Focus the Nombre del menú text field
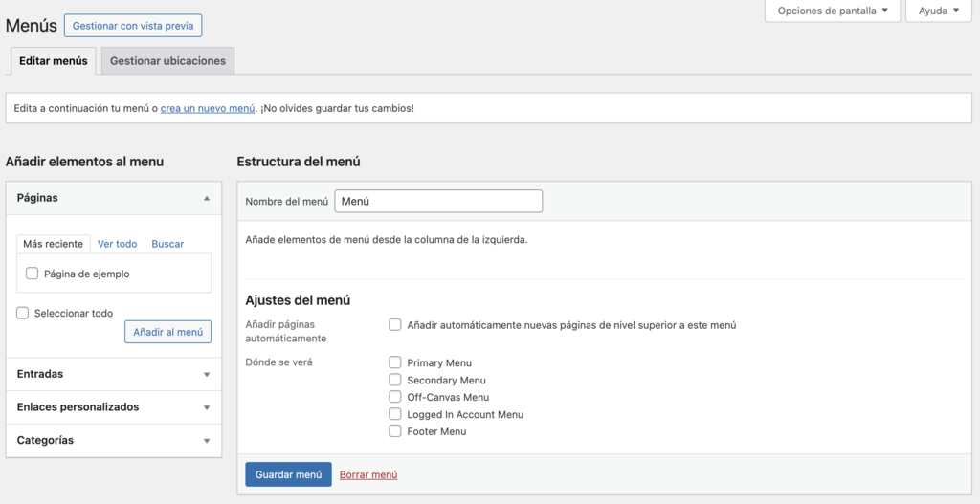The width and height of the screenshot is (980, 504). [438, 201]
